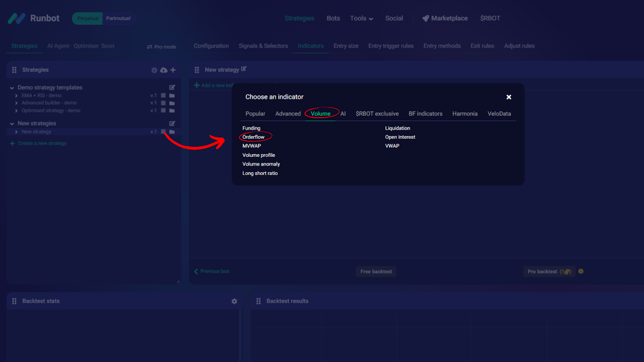Click the cloud download icon in Strategies panel
This screenshot has height=362, width=644.
tap(163, 70)
